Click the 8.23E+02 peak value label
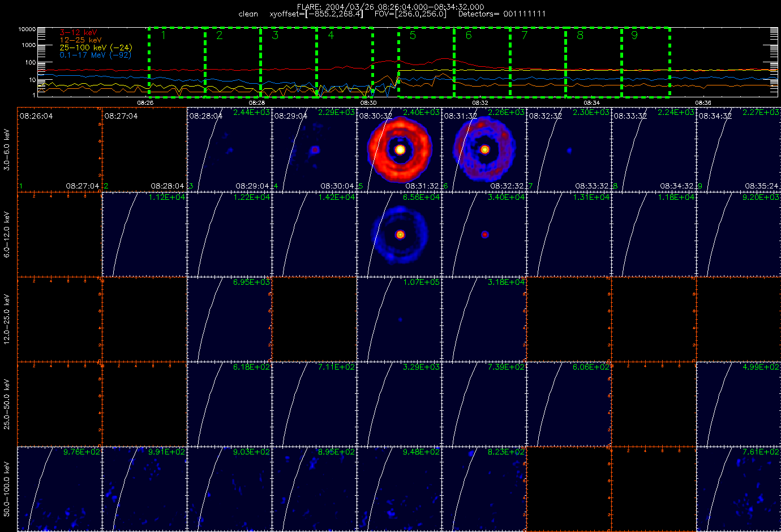781x532 pixels. [507, 452]
